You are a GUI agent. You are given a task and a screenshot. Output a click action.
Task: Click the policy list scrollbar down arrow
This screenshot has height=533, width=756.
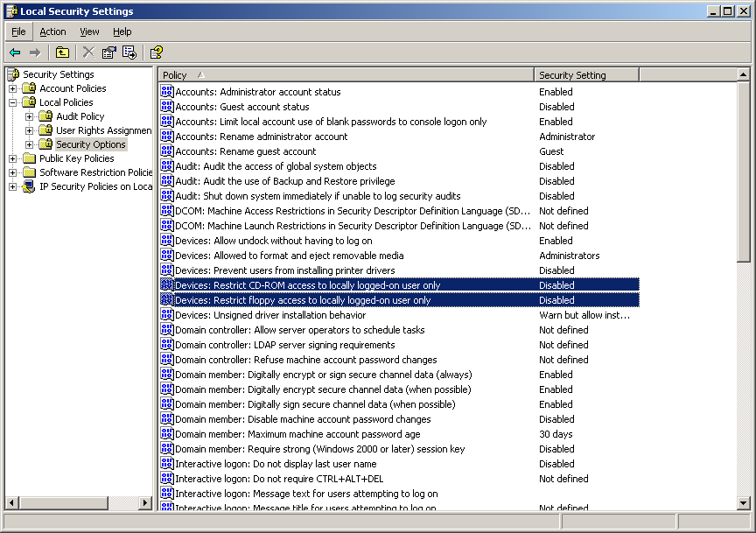[744, 503]
